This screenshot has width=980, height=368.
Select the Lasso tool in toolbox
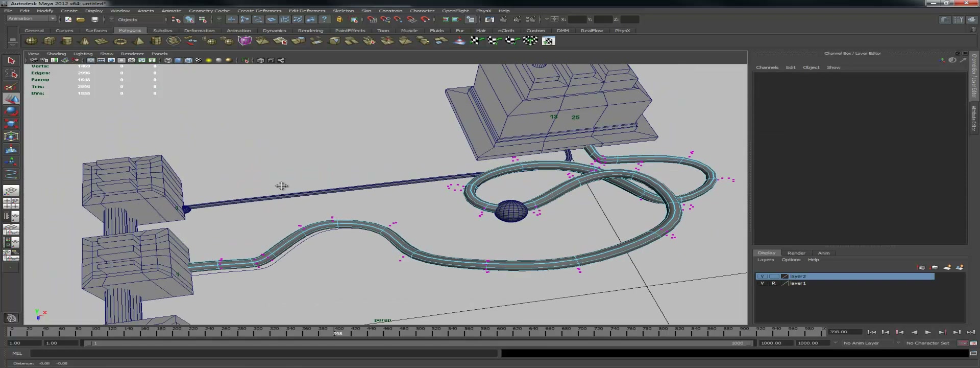pyautogui.click(x=11, y=74)
